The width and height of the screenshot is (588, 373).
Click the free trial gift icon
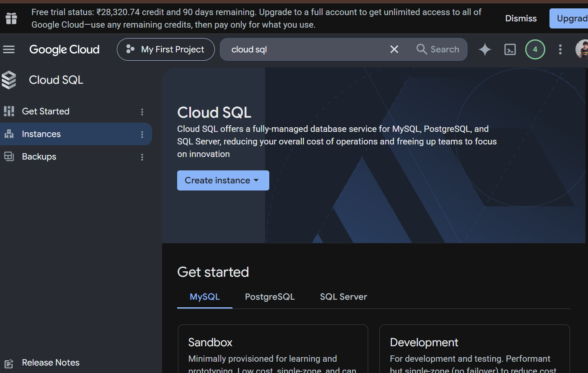[11, 18]
